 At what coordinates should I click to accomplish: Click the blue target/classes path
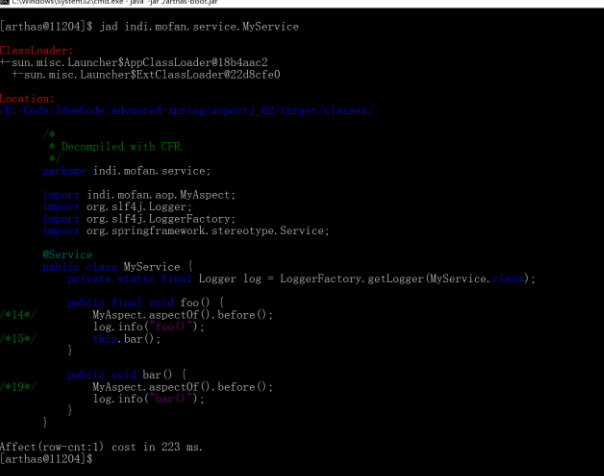click(x=186, y=111)
